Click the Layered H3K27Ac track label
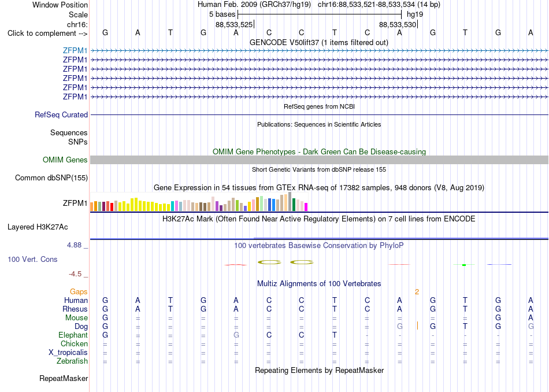549x392 pixels. (x=38, y=227)
